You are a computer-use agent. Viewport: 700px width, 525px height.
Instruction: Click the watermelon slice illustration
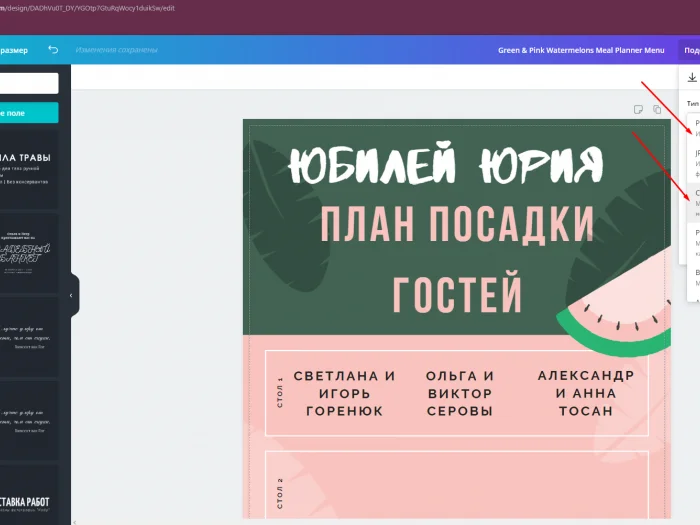[616, 310]
